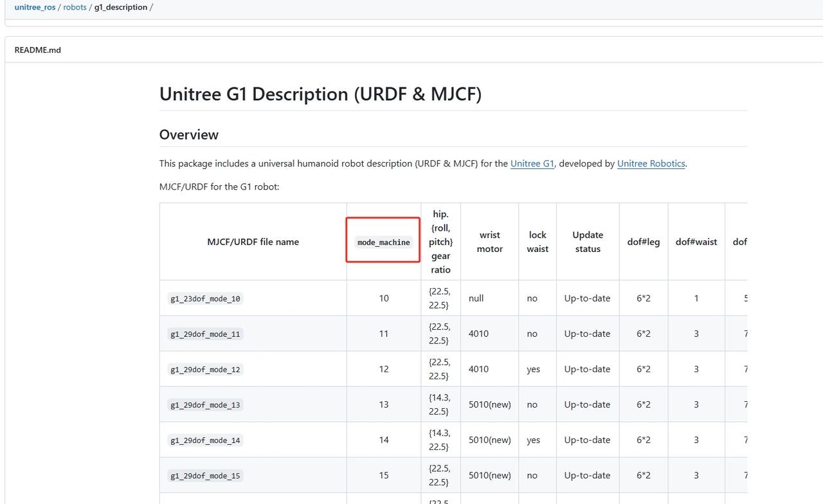Click 5010(new) in the mode_14 row
The height and width of the screenshot is (504, 823).
(490, 440)
